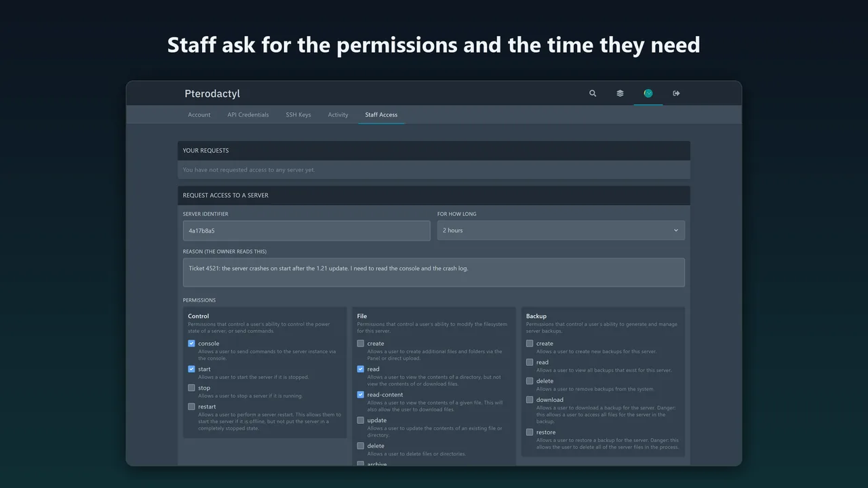This screenshot has width=868, height=488.
Task: Enable the Control stop permission
Action: (x=191, y=388)
